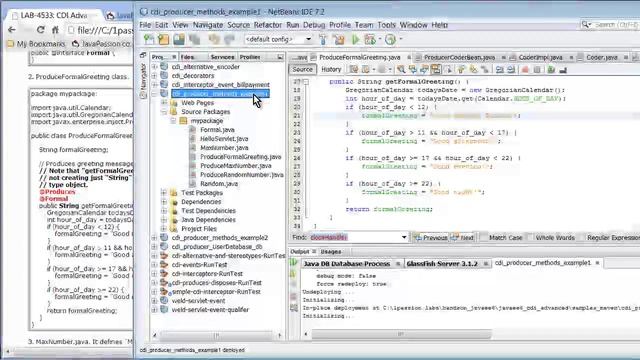Expand the cdi_alternative_encoder project node
Screen dimensions: 640x360
tap(155, 67)
